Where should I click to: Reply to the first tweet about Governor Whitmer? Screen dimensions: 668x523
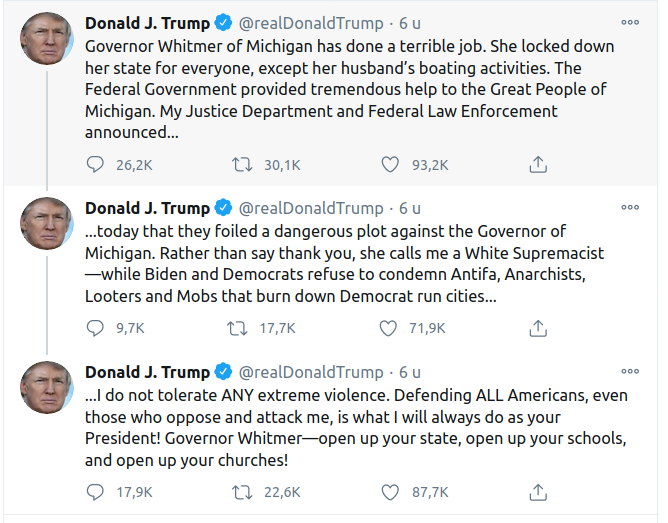coord(95,164)
